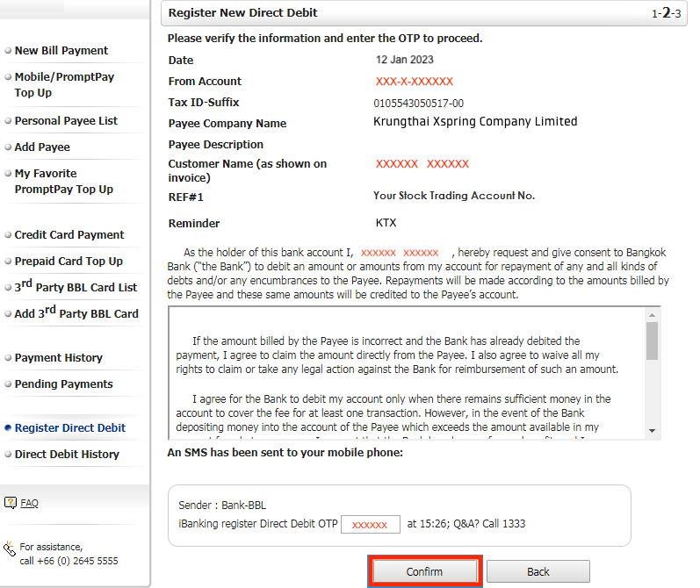Screen dimensions: 700x588
Task: Open Personal Payee List
Action: click(x=66, y=121)
